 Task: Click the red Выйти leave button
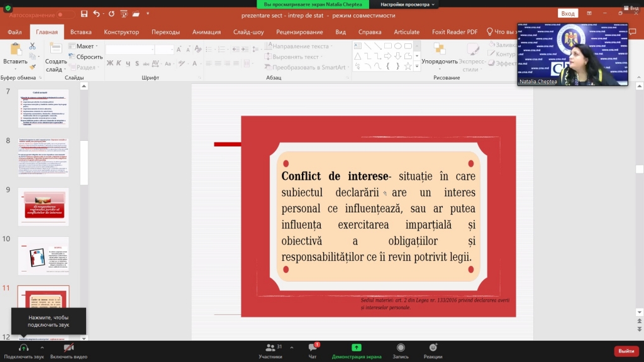(x=626, y=351)
